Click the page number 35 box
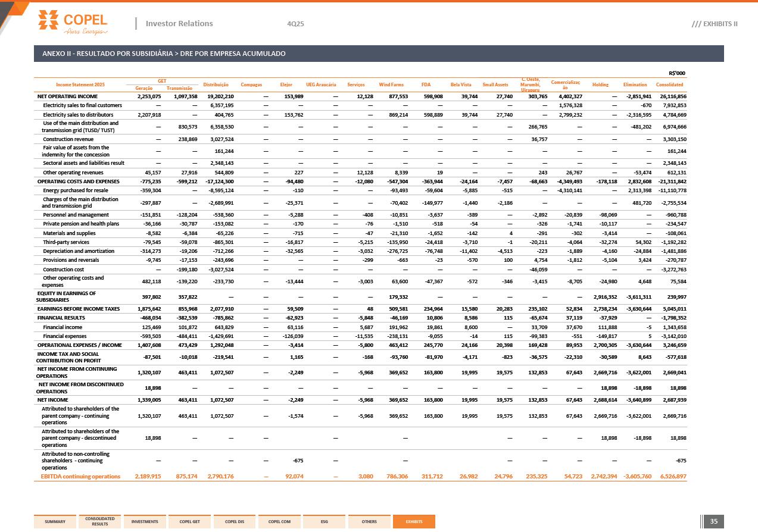Screen dimensions: 758x532 point(713,521)
